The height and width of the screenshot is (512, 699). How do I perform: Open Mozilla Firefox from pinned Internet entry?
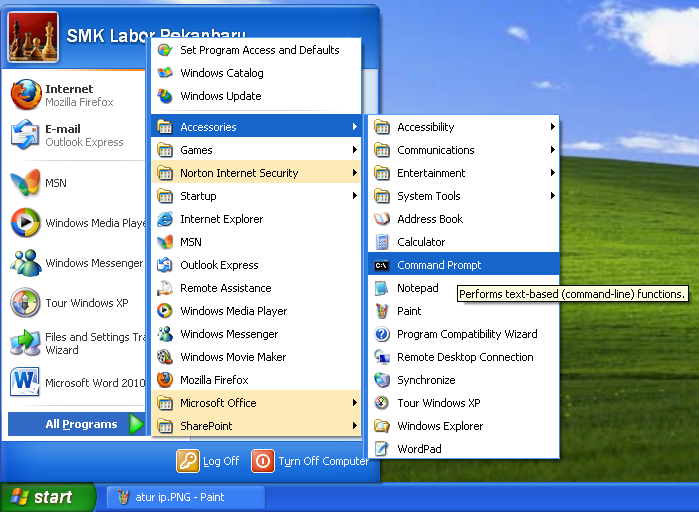tap(75, 95)
